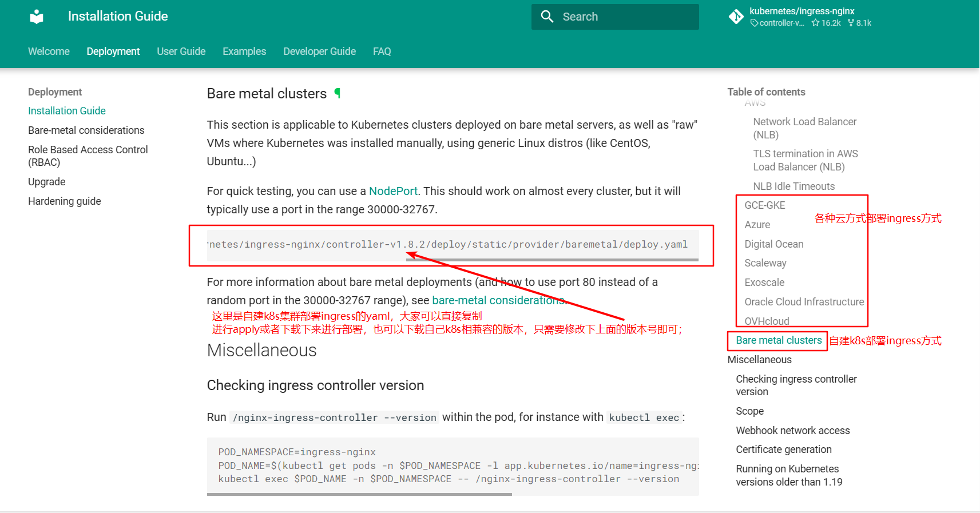Open the kubernetes/ingress-nginx git repository icon
The width and height of the screenshot is (980, 513).
coord(736,17)
